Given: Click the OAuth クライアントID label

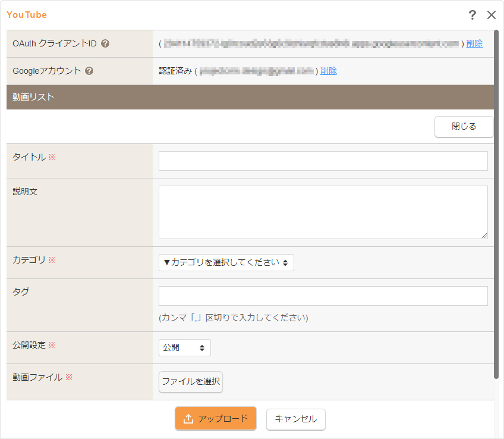Looking at the screenshot, I should [55, 43].
